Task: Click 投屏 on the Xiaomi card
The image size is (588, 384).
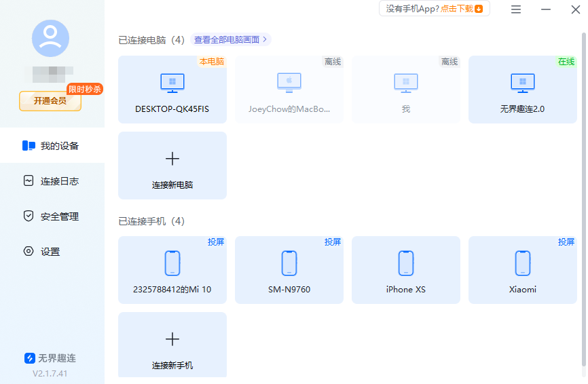Action: (566, 242)
